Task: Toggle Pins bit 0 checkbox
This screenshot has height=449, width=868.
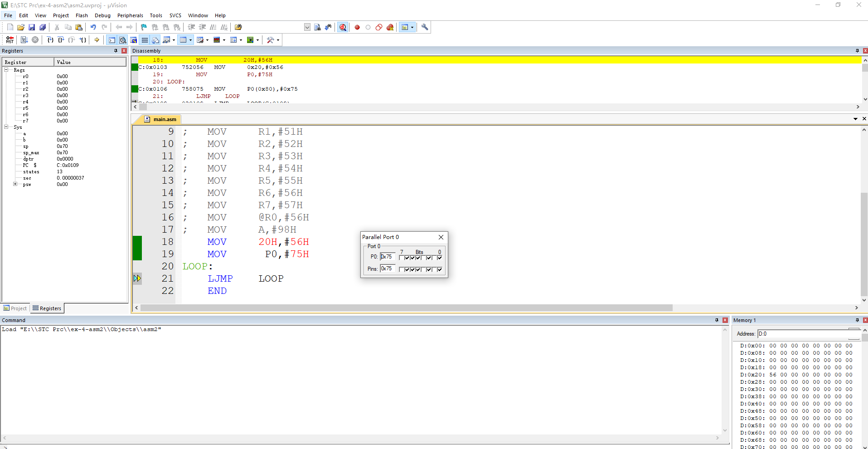Action: click(x=440, y=269)
